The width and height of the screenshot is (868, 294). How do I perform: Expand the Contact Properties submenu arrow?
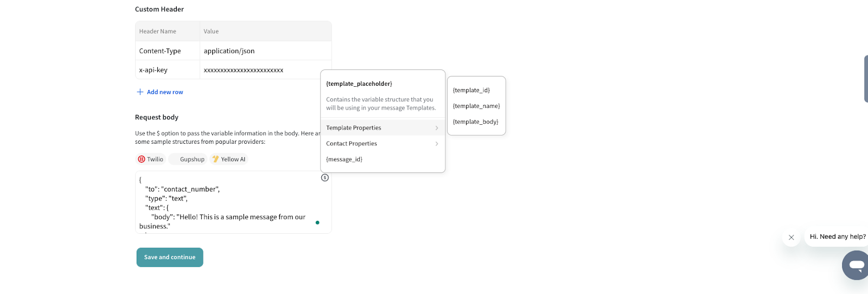[437, 144]
